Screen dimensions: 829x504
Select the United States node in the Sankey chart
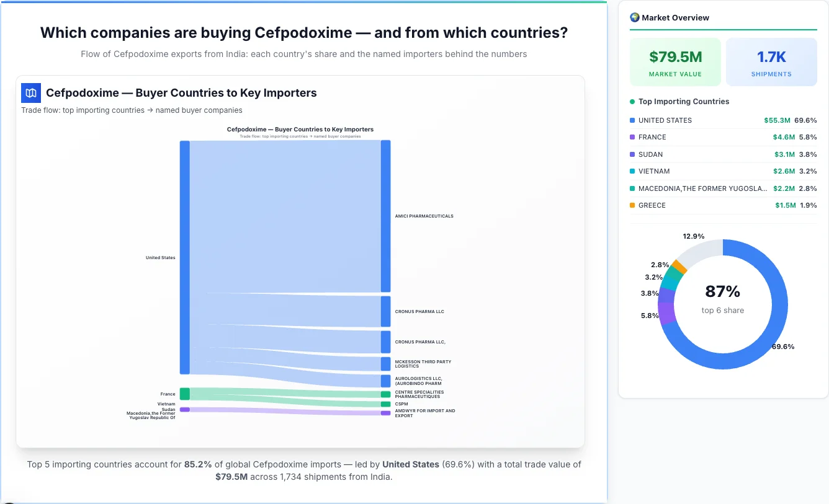[x=184, y=257]
